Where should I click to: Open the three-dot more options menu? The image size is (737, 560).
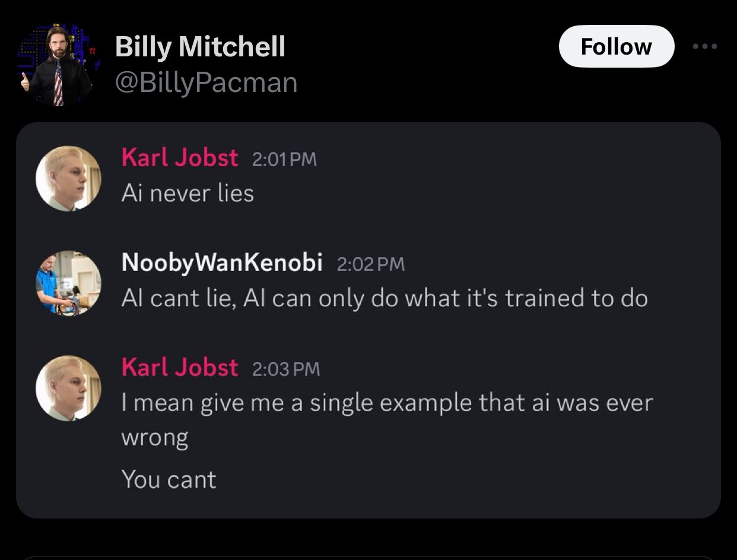click(x=706, y=46)
